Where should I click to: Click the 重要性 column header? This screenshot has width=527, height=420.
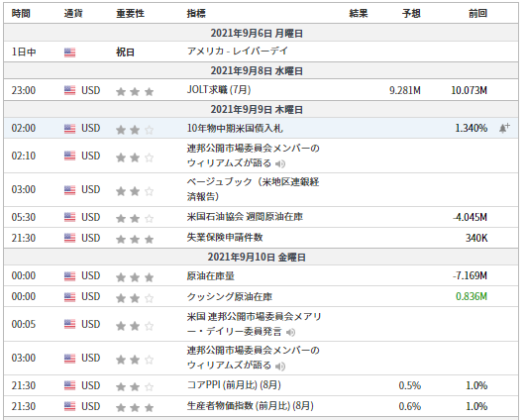coord(130,14)
